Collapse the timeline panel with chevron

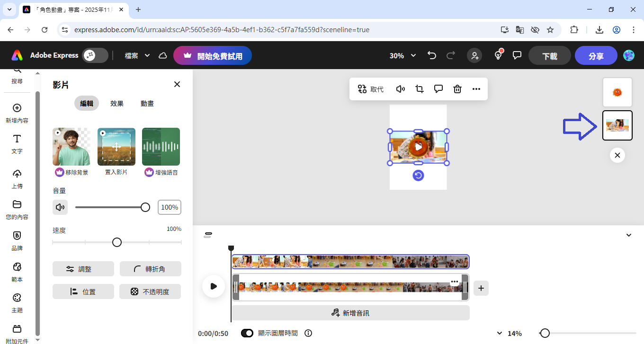[629, 235]
